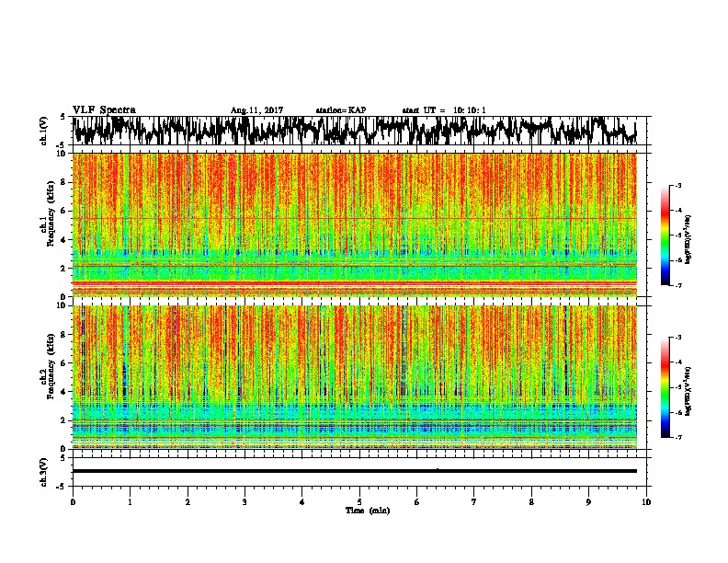Click the ch.2 frequency tick label "4"

coord(64,392)
